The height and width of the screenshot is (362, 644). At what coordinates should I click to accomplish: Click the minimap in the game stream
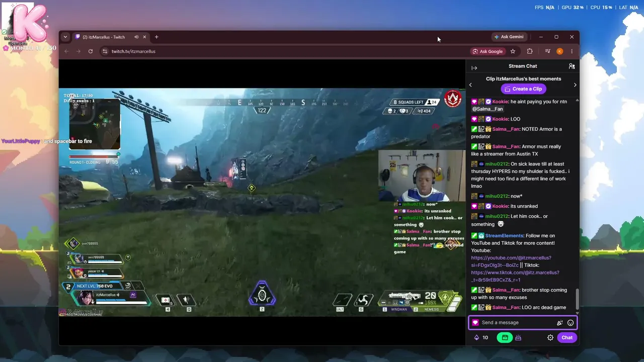point(95,124)
